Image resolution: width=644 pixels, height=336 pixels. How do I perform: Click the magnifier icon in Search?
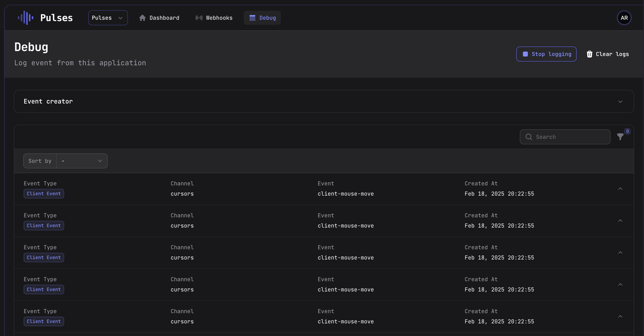[529, 137]
